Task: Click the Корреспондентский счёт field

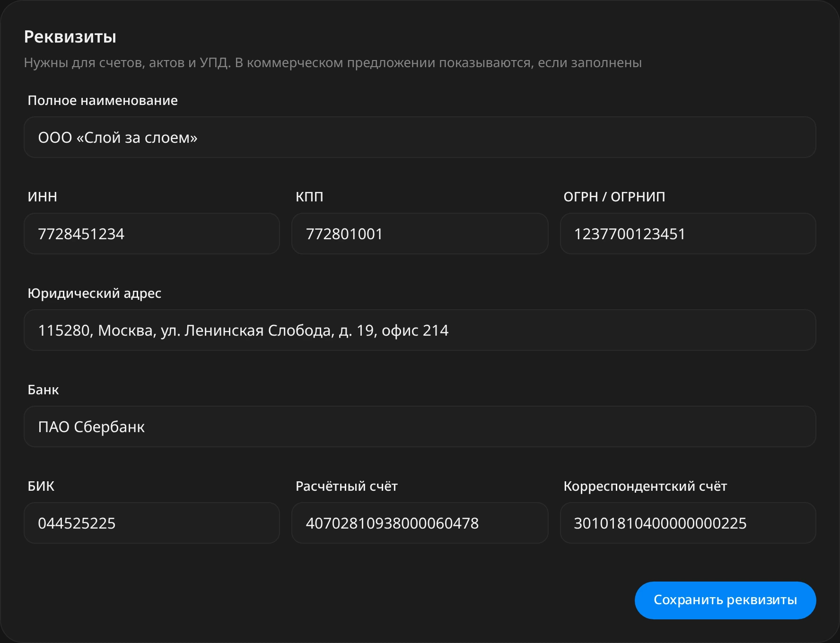Action: pyautogui.click(x=688, y=523)
